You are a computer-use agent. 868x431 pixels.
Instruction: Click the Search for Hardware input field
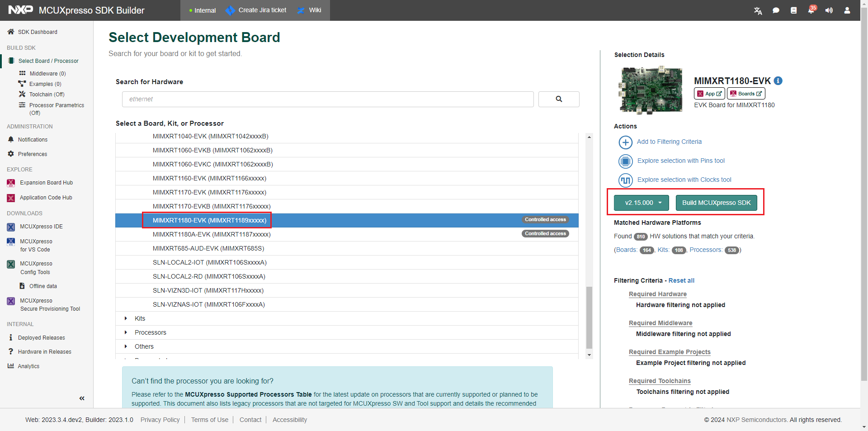point(327,99)
